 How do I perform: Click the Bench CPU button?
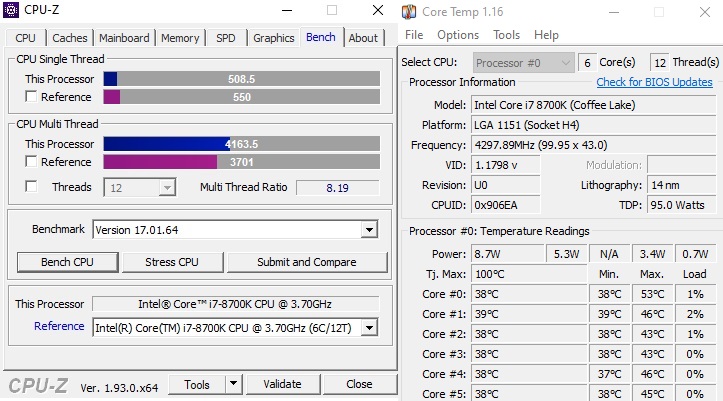click(67, 262)
